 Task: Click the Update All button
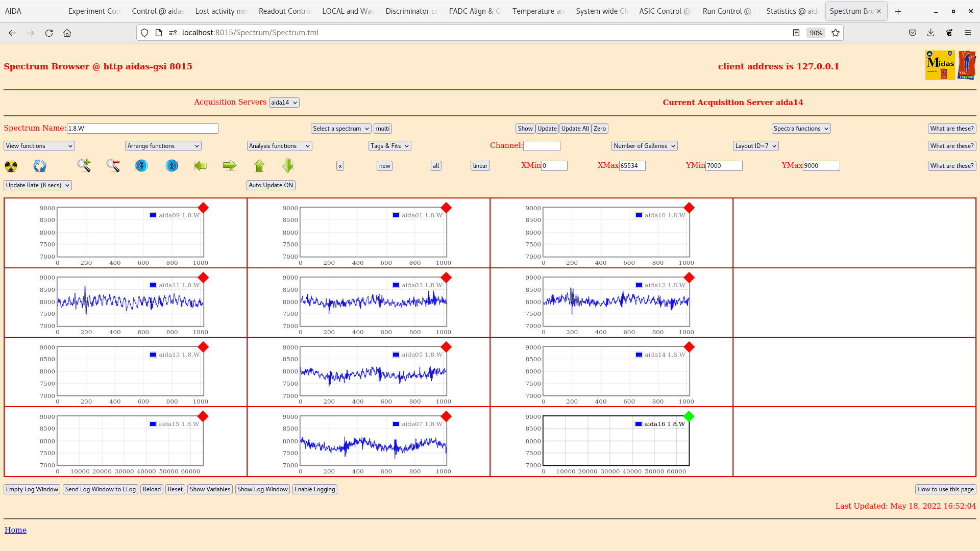(575, 129)
